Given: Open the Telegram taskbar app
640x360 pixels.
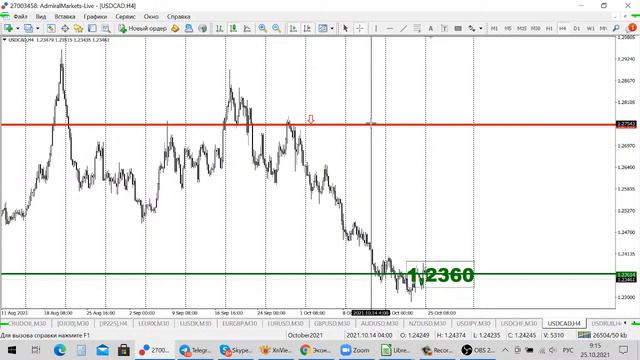Looking at the screenshot, I should point(196,350).
